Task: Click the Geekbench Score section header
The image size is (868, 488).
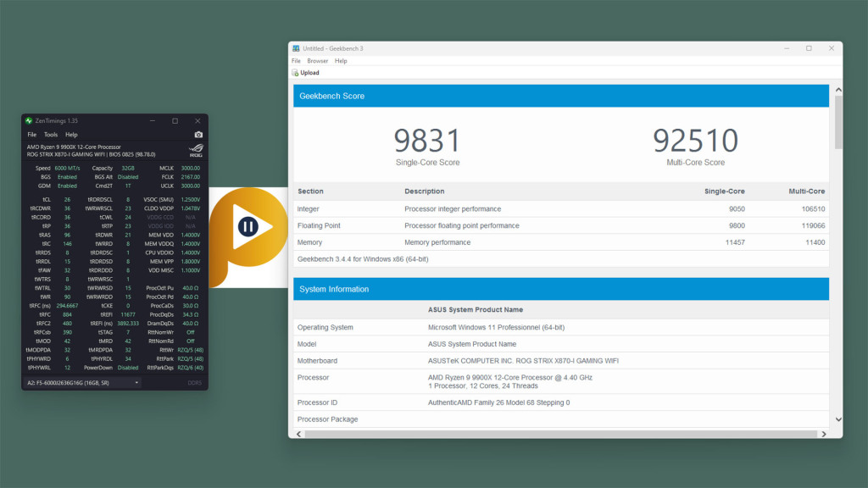Action: (561, 96)
